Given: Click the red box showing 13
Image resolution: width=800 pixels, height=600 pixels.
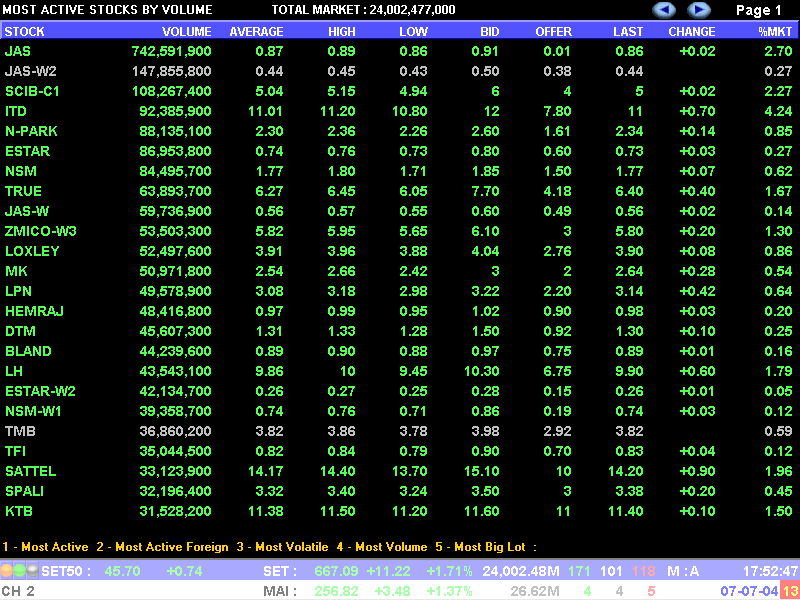Looking at the screenshot, I should point(789,590).
